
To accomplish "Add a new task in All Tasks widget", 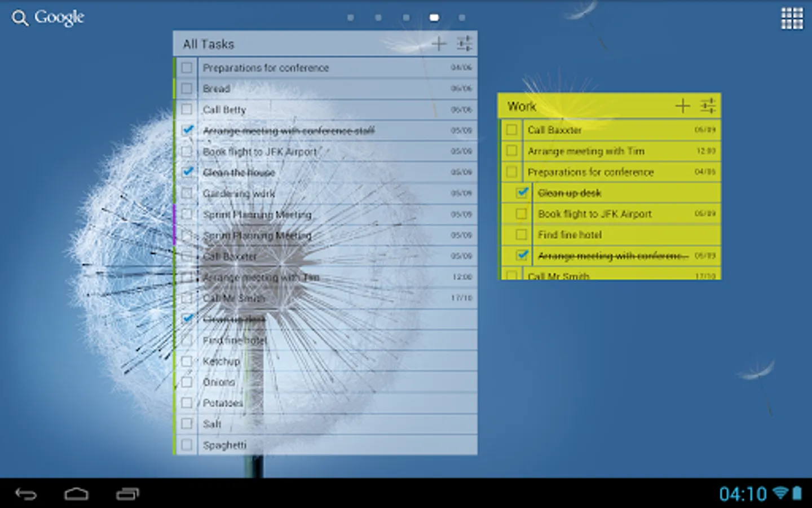I will coord(438,43).
